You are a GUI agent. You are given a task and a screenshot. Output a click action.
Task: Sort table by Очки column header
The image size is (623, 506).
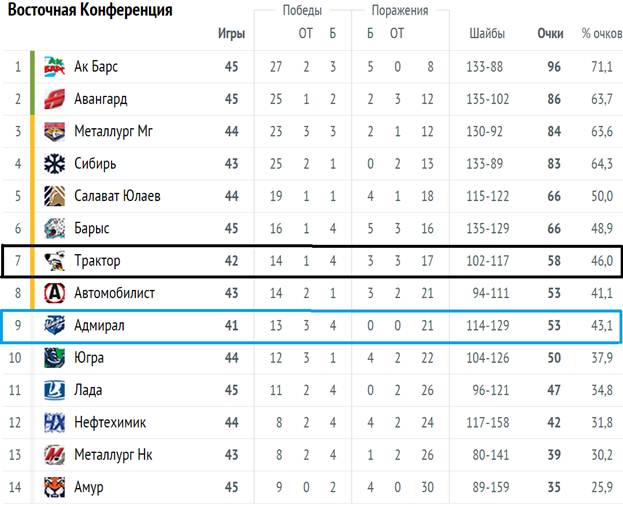550,33
